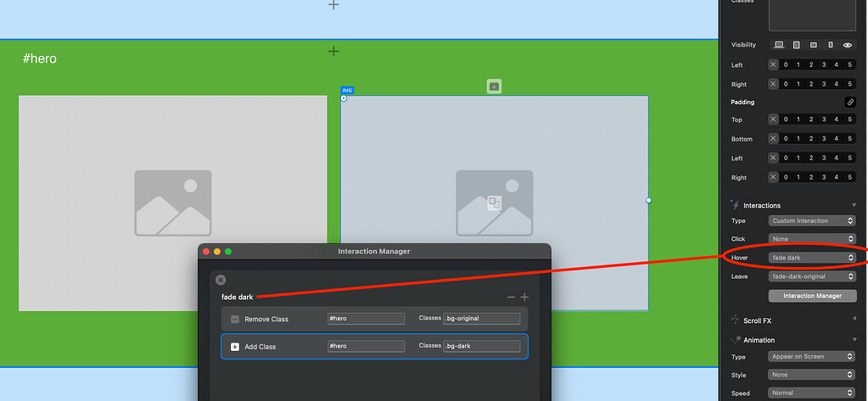This screenshot has height=401, width=868.
Task: Click the Leave label in Interactions
Action: 739,276
